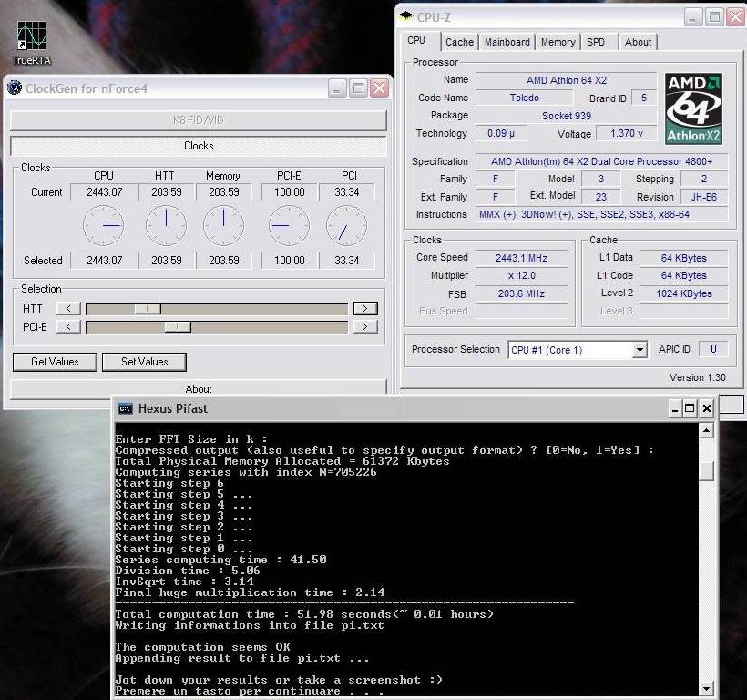
Task: Click the CPU-Z title bar chip icon
Action: tap(406, 16)
